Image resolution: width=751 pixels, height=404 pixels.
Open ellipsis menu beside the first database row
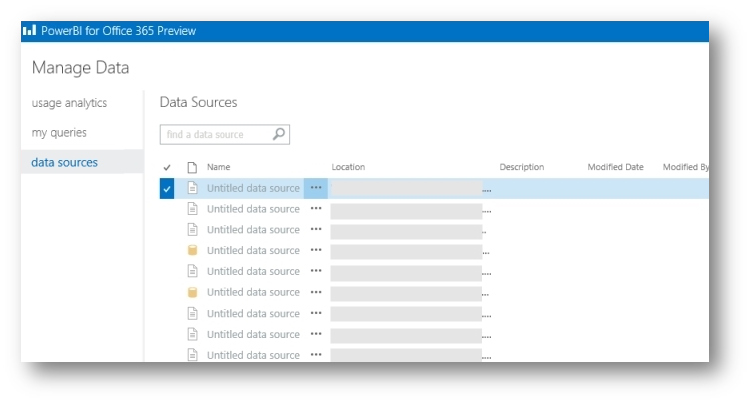click(x=316, y=251)
